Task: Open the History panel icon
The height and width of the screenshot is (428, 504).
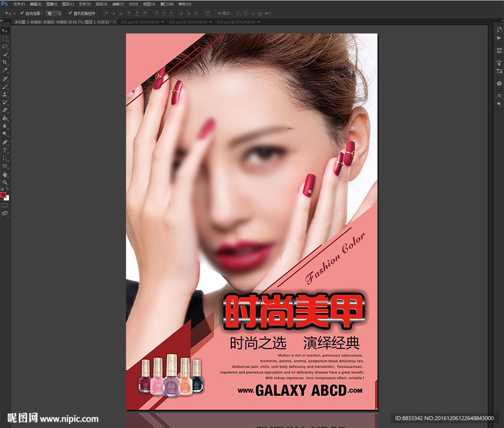Action: tap(499, 30)
